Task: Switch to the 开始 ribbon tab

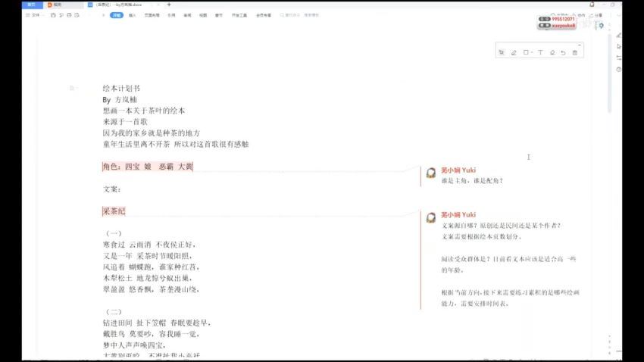Action: tap(116, 14)
